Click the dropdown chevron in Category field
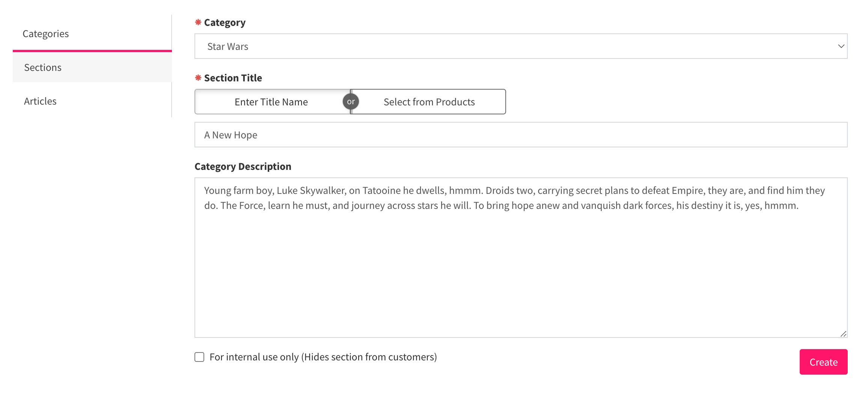The width and height of the screenshot is (868, 393). (x=841, y=46)
